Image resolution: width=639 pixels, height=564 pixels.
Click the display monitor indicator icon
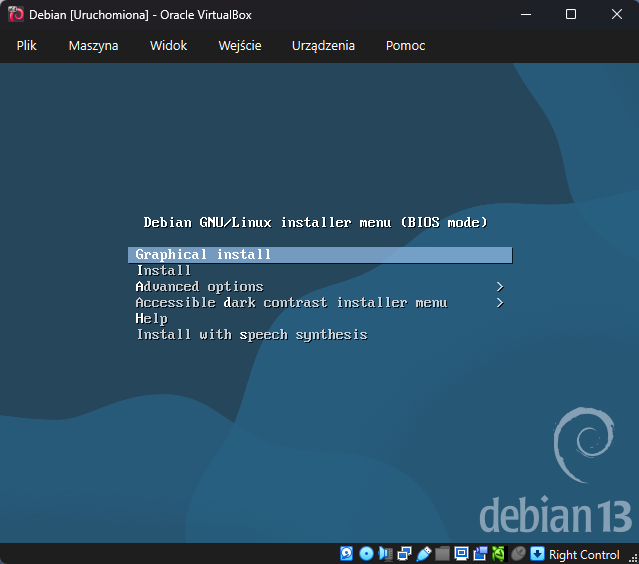(x=461, y=554)
